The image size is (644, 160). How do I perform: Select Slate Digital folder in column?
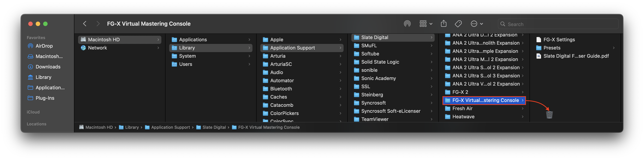(393, 38)
